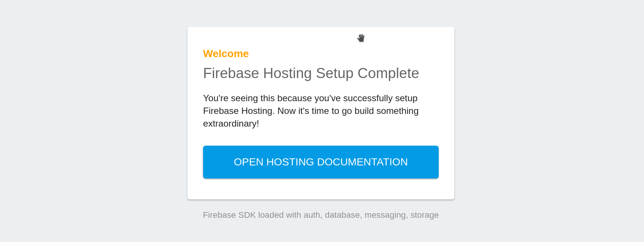
Task: Click the hand cursor location above the card
Action: point(361,38)
